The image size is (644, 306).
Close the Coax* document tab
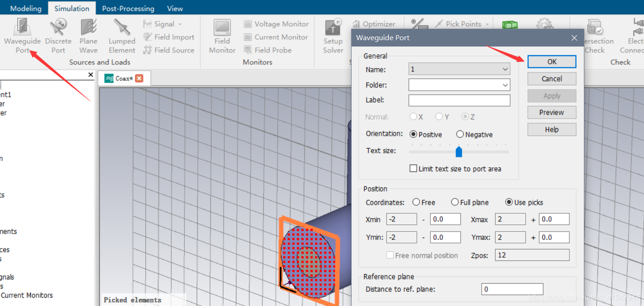(x=139, y=78)
